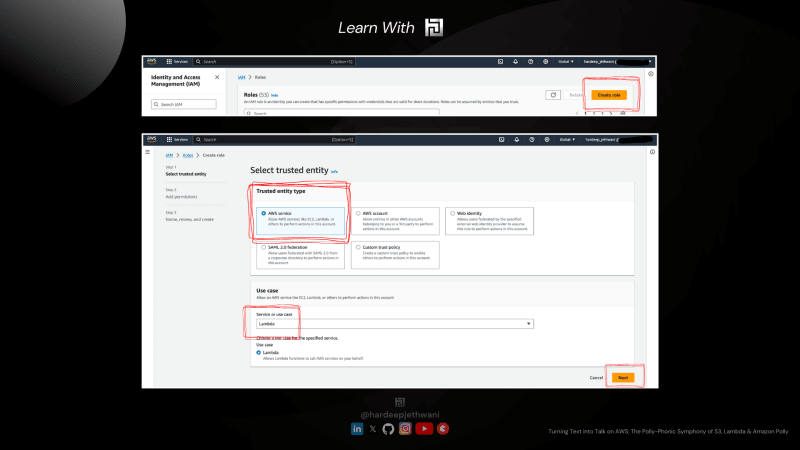Click AWS logo in Create role screenshot
This screenshot has height=450, width=800.
pos(152,139)
